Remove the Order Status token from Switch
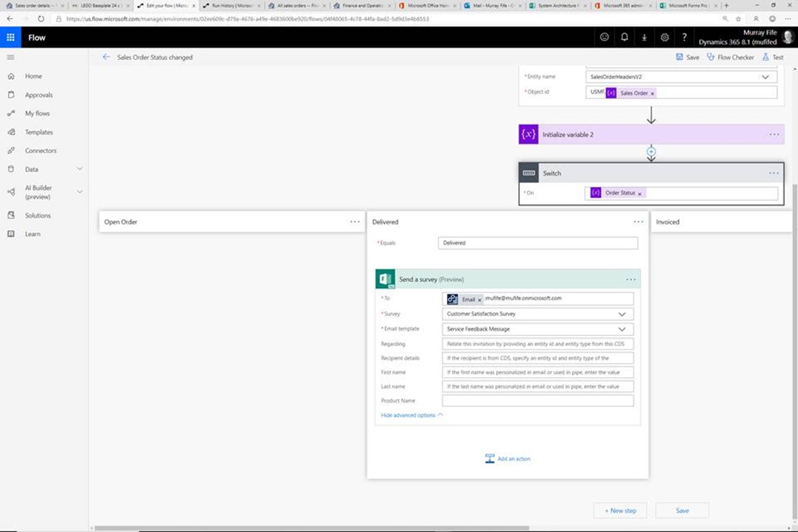The height and width of the screenshot is (532, 798). tap(640, 194)
